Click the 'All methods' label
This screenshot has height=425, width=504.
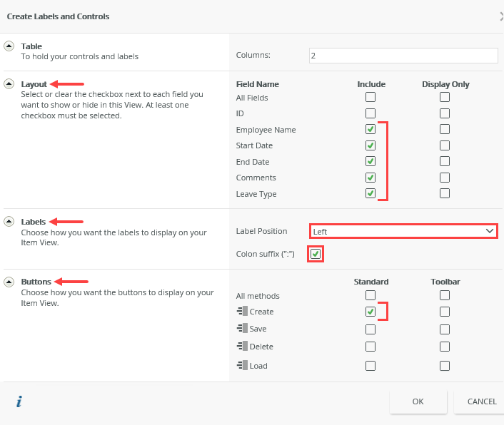click(258, 296)
